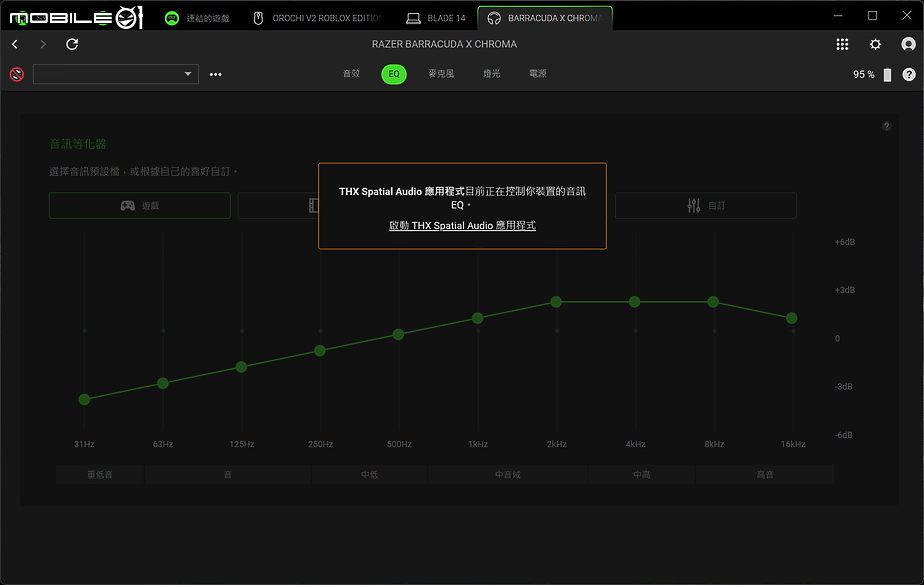924x585 pixels.
Task: Click the +3dB scale label
Action: pos(845,290)
